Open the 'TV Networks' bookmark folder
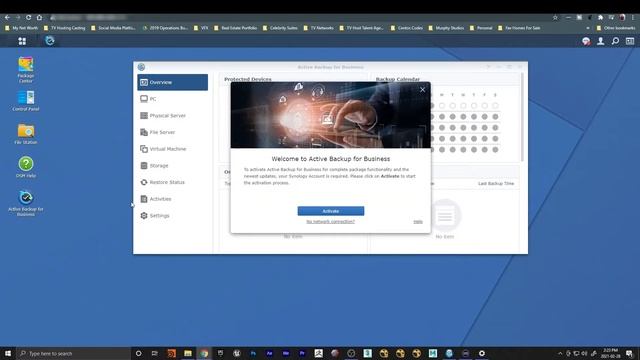 (318, 28)
